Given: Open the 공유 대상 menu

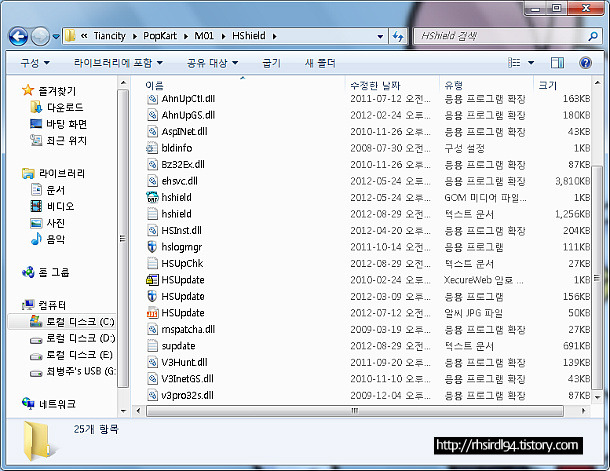Looking at the screenshot, I should coord(212,63).
